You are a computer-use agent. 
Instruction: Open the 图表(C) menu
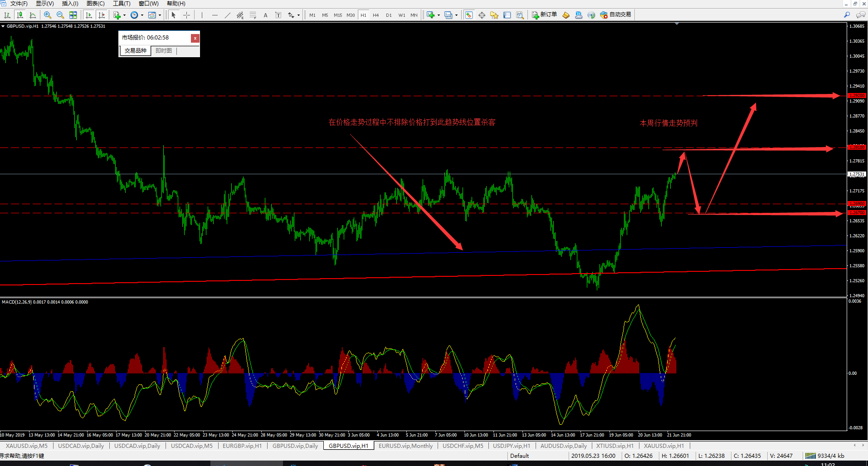click(95, 4)
